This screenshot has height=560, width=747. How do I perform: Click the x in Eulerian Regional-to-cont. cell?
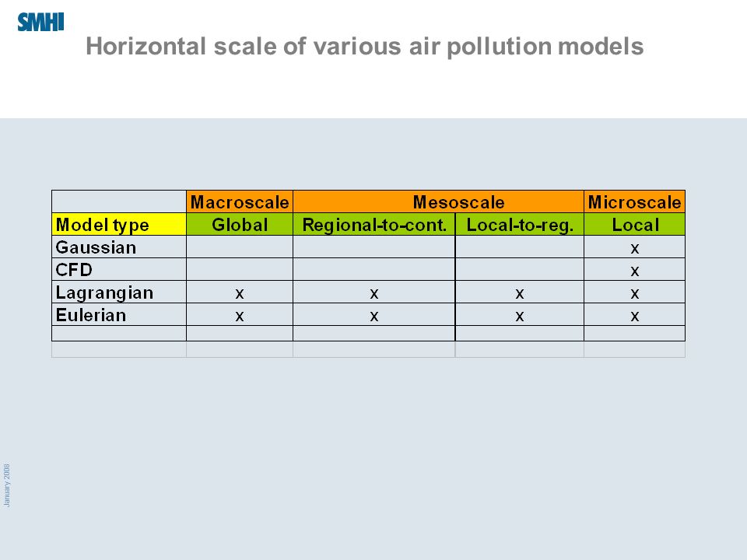point(374,317)
